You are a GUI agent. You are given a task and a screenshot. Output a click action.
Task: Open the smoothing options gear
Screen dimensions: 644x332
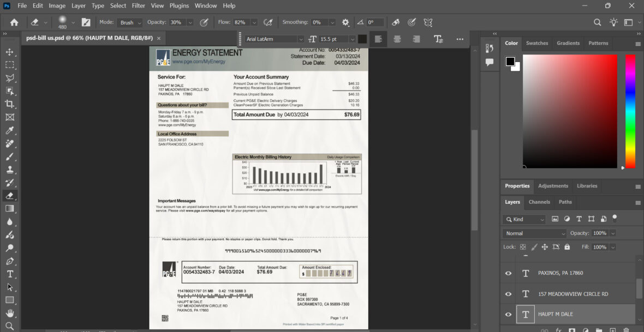point(345,22)
